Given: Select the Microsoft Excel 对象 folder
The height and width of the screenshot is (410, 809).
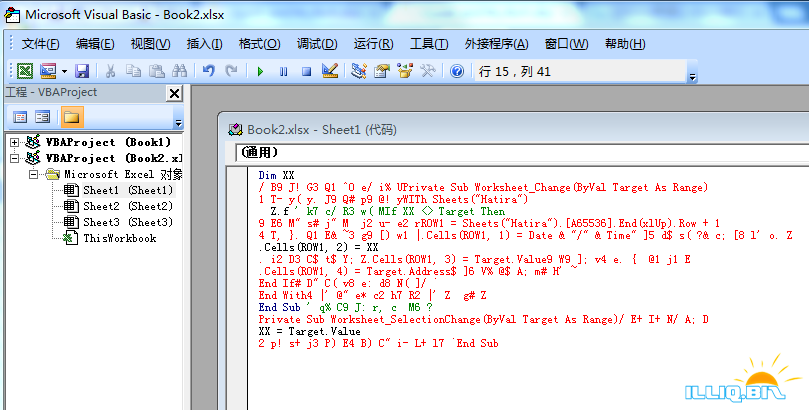Looking at the screenshot, I should tap(123, 174).
